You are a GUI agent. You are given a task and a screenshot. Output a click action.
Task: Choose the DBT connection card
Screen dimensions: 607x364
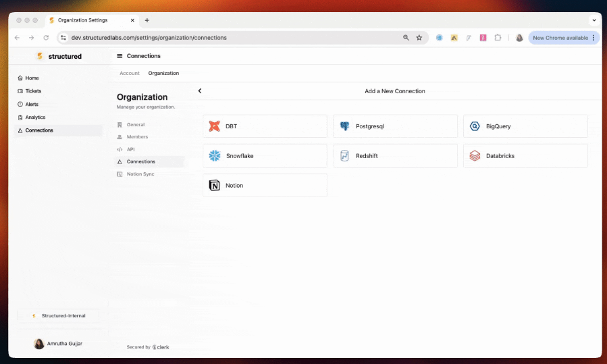tap(265, 126)
